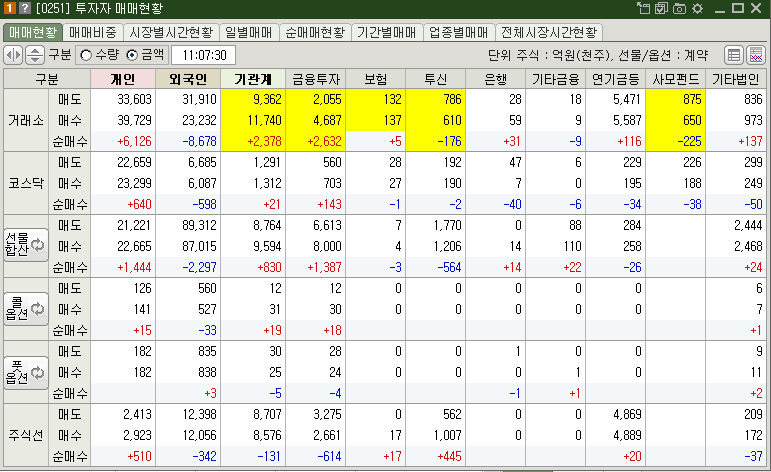
Task: Switch to the 매매비중 tab
Action: [x=93, y=32]
